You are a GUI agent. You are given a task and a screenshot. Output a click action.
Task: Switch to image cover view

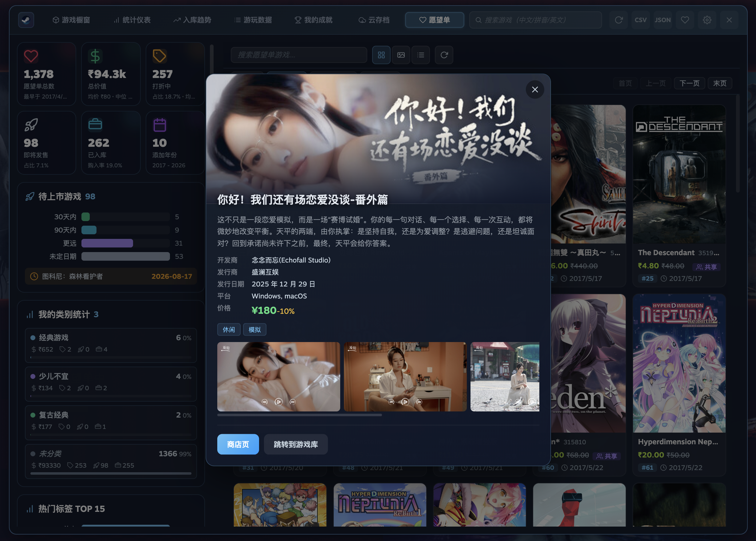point(401,55)
